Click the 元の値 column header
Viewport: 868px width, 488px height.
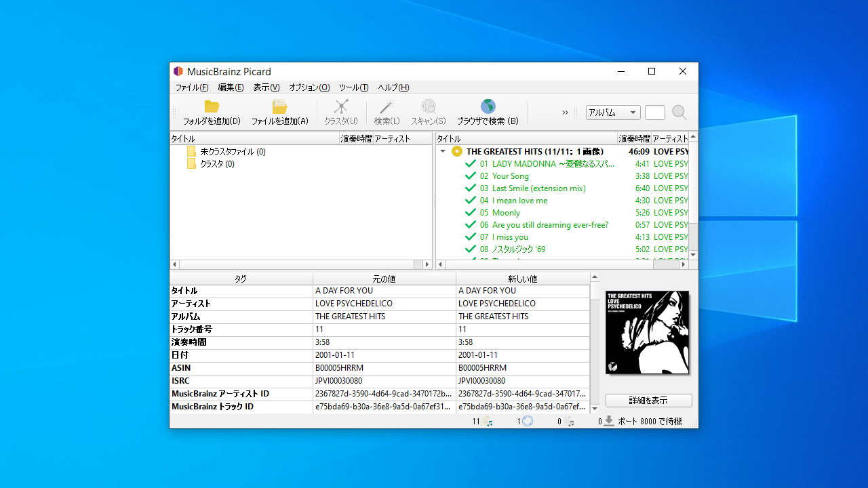(x=384, y=279)
